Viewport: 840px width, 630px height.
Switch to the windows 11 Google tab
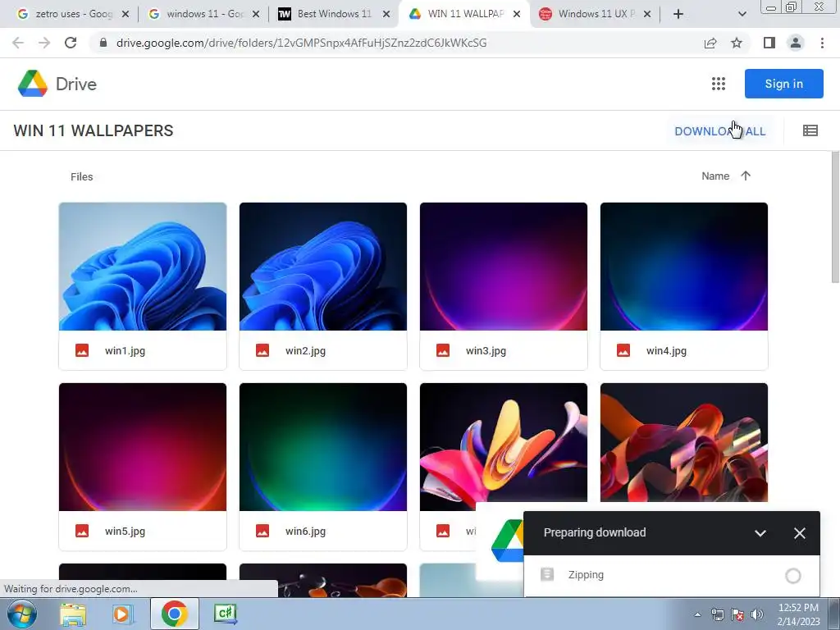(x=203, y=14)
